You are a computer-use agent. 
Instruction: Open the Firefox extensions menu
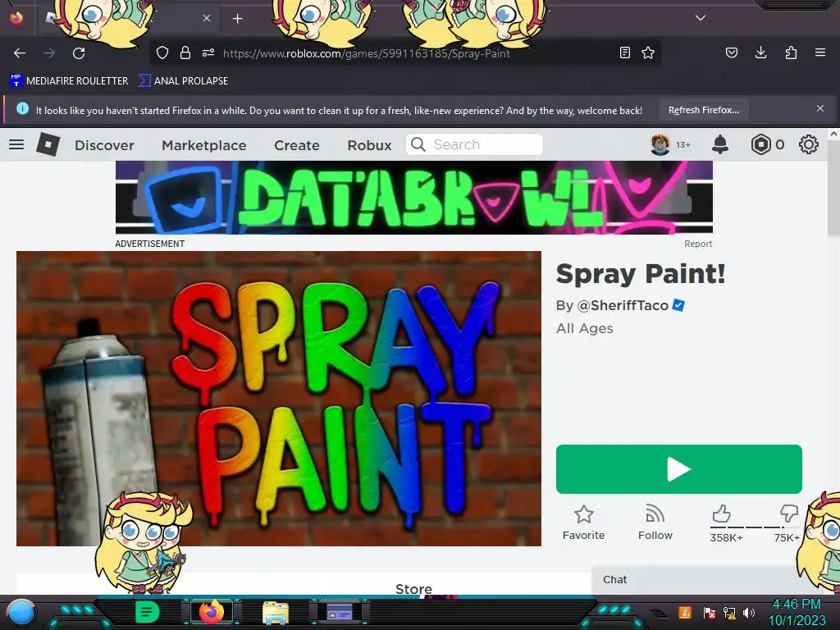pos(791,52)
